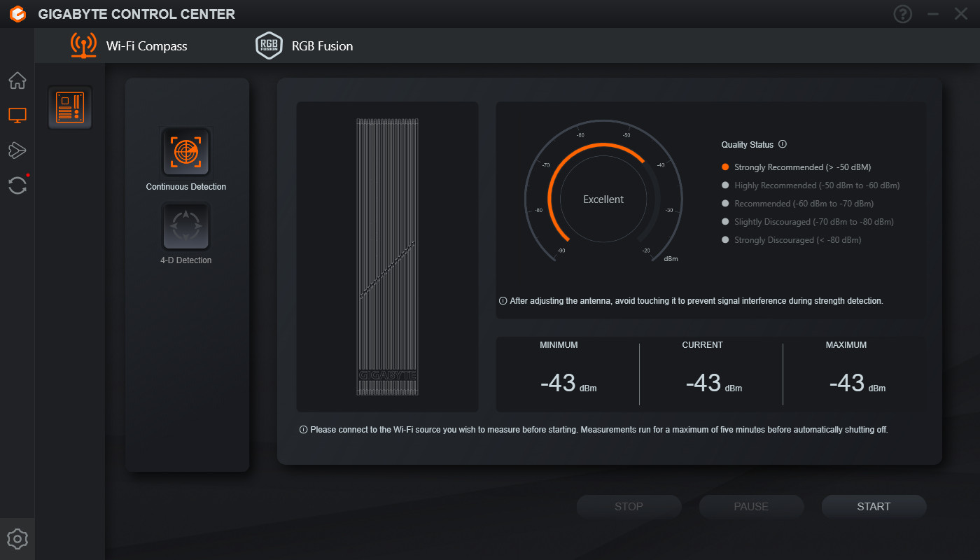Click the START button
980x560 pixels.
(874, 507)
